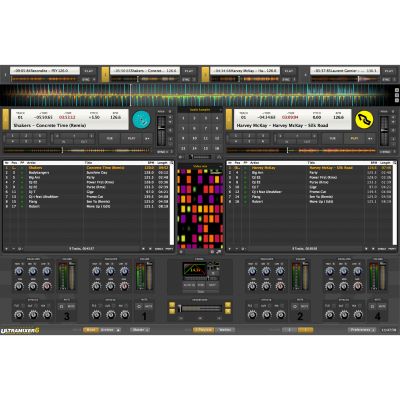Click the cyan cover art disc on left deck

pyautogui.click(x=141, y=119)
